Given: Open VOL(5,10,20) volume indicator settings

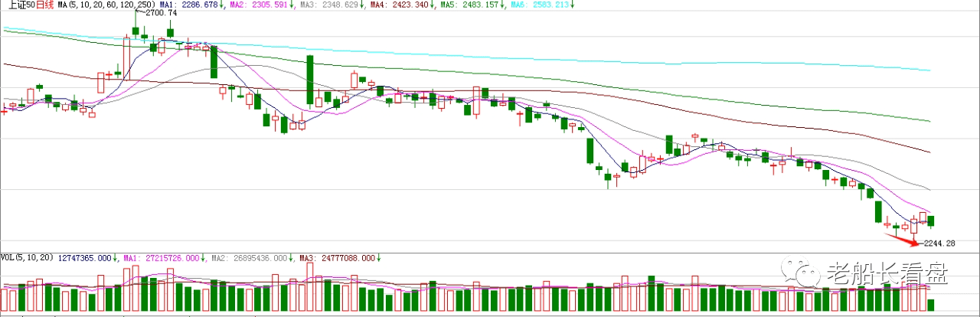Looking at the screenshot, I should coord(27,258).
